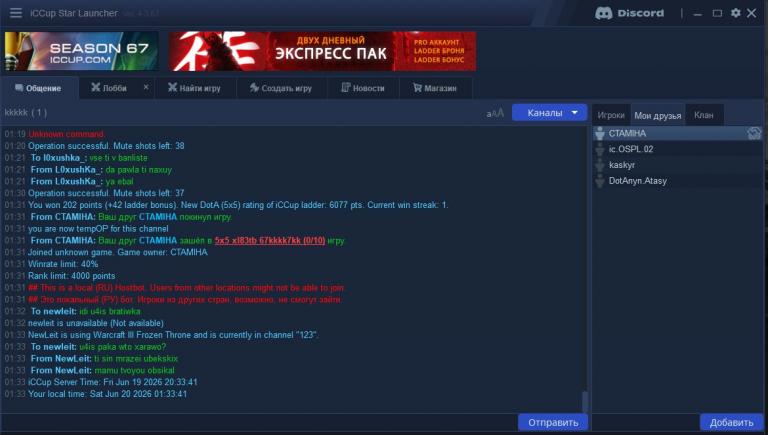The height and width of the screenshot is (435, 768).
Task: Switch to the Игроки list tab
Action: [x=611, y=115]
